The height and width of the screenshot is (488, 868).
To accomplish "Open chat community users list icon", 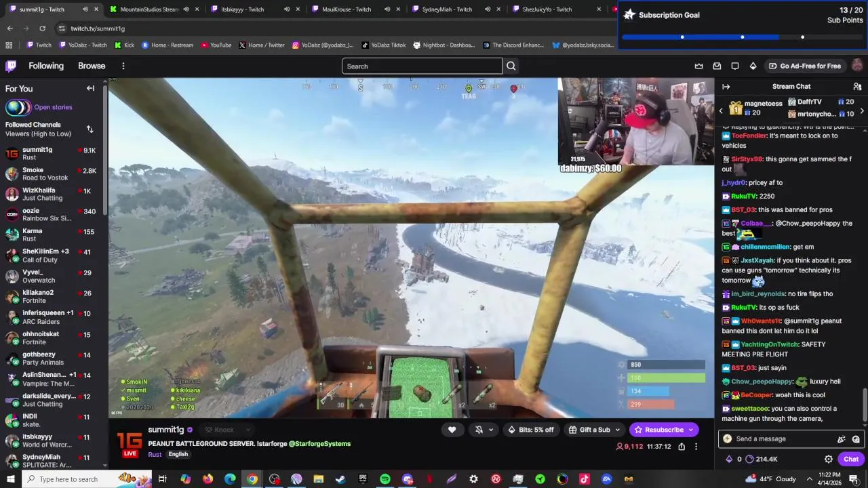I will [x=857, y=87].
